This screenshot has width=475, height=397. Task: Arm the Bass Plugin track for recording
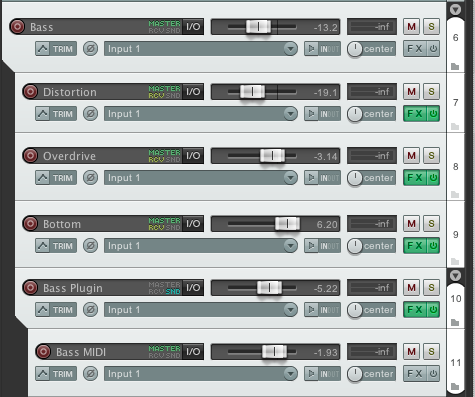click(x=30, y=288)
